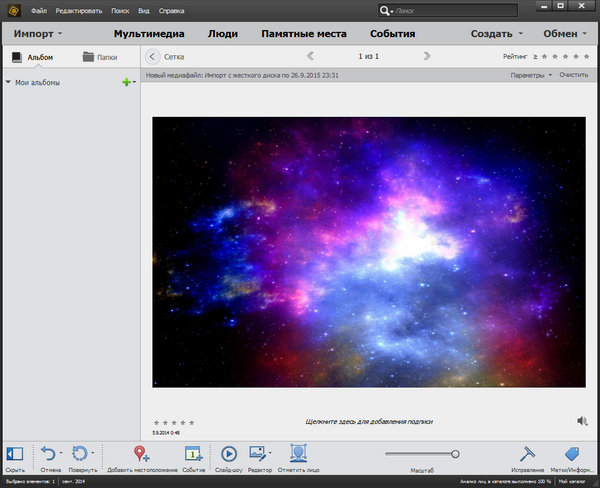Toggle the Метки/Информация tag panel
Screen dimensions: 600x488
(x=573, y=454)
